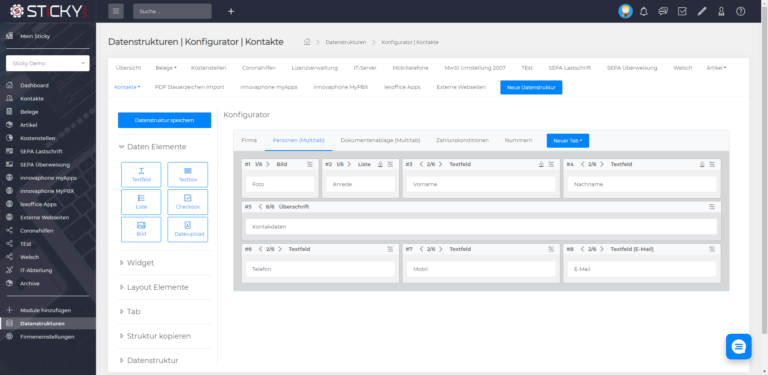The height and width of the screenshot is (375, 768).
Task: Add the Checkbox data element
Action: [188, 202]
